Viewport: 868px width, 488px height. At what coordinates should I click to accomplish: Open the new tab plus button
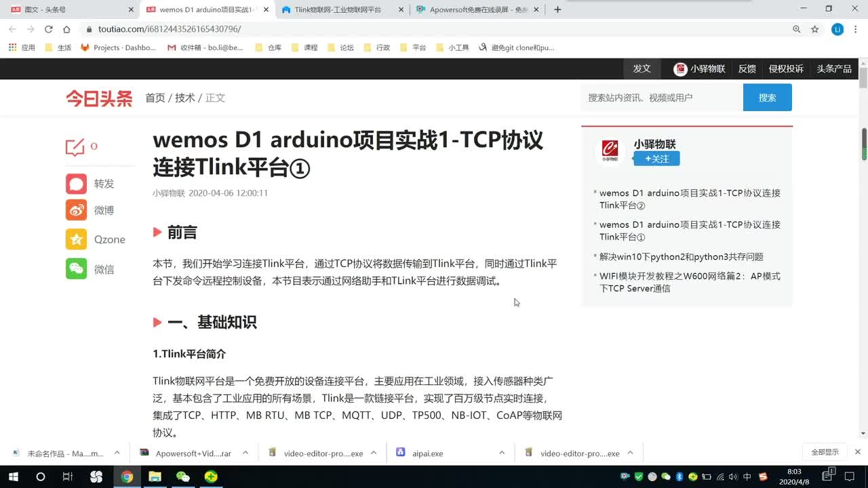tap(557, 9)
